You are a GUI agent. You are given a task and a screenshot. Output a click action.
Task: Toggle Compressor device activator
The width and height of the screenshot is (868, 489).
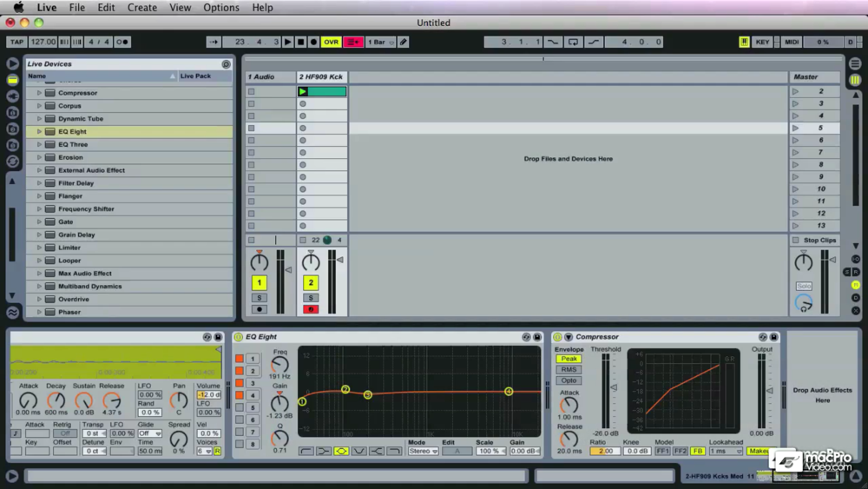click(557, 337)
